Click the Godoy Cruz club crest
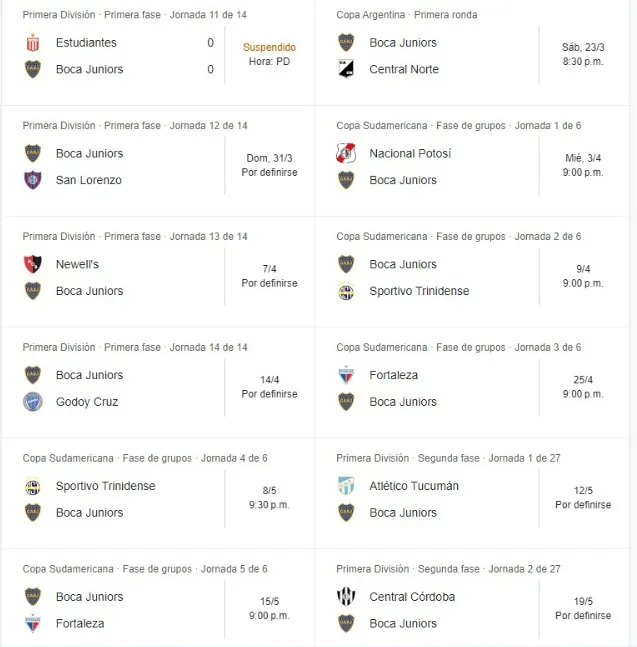This screenshot has height=647, width=637. (33, 402)
